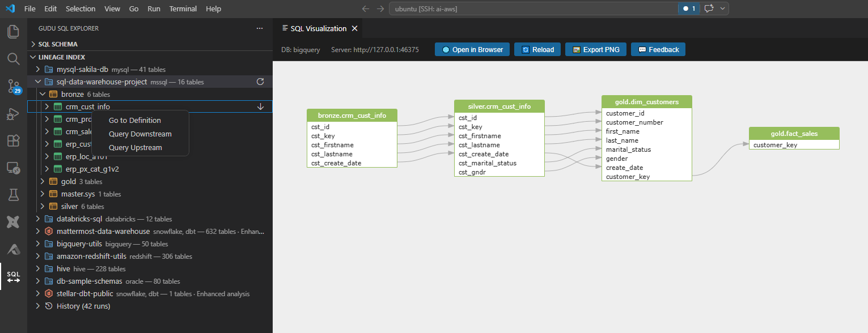Open more actions menu in GUDU SQL EXPLORER
Image resolution: width=868 pixels, height=333 pixels.
coord(260,28)
